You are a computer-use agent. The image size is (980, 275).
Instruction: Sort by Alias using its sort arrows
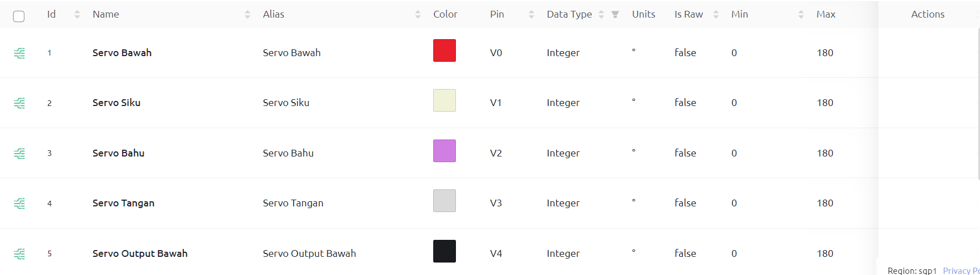pyautogui.click(x=418, y=15)
